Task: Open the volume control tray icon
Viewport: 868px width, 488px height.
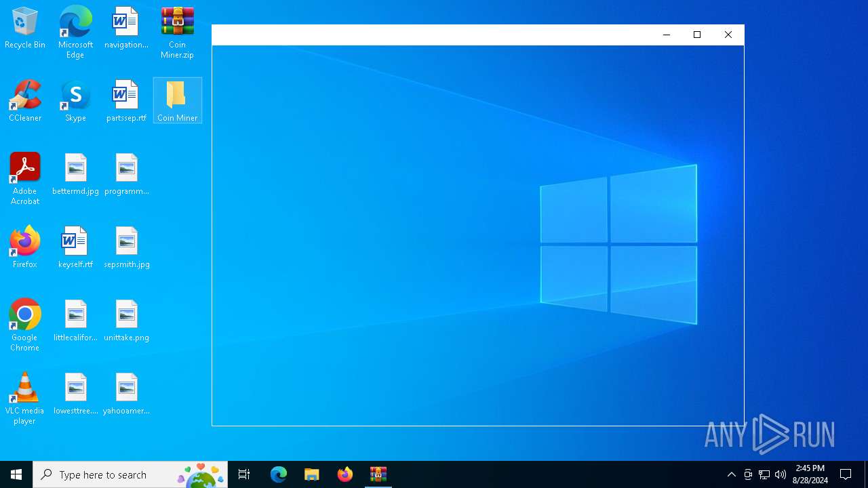Action: tap(781, 474)
